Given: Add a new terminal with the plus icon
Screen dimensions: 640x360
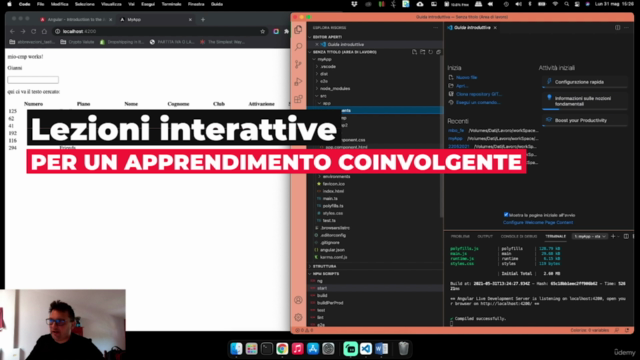Looking at the screenshot, I should 613,236.
